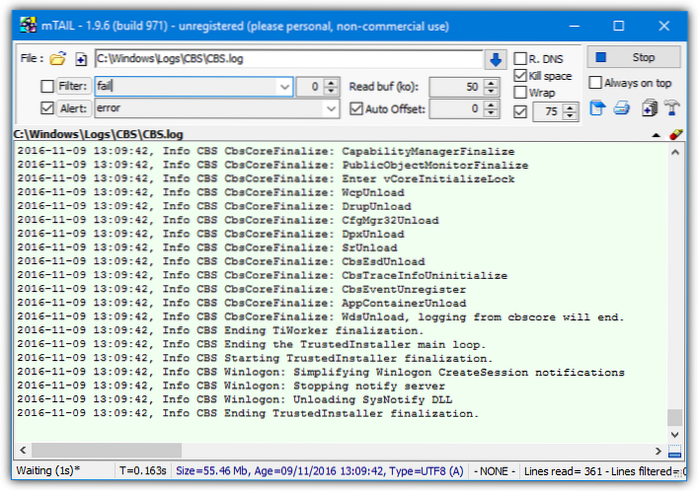This screenshot has height=491, width=698.
Task: Expand the Alert combo box dropdown
Action: pos(331,109)
